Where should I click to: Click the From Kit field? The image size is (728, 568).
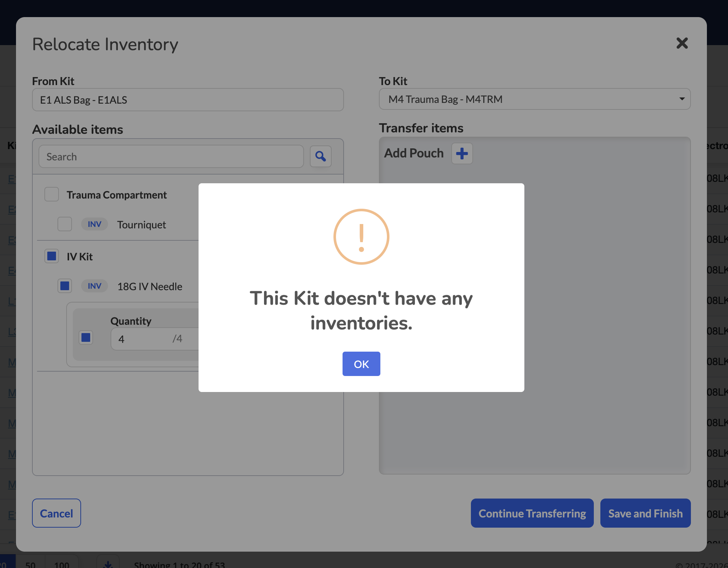pos(188,100)
